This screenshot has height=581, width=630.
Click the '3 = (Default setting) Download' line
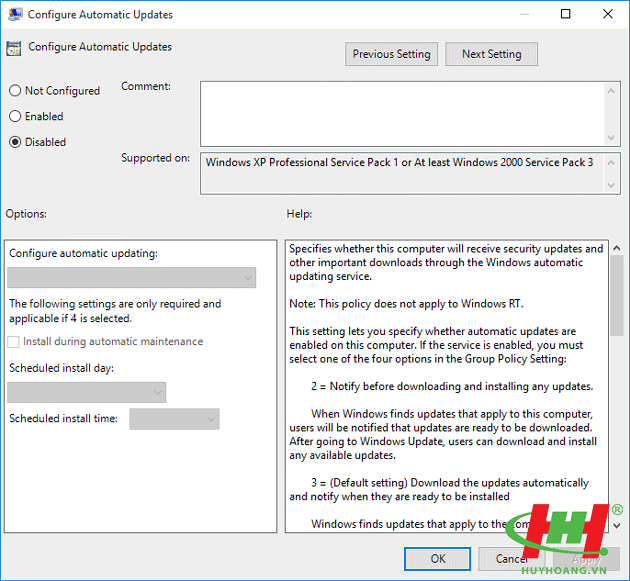(439, 489)
